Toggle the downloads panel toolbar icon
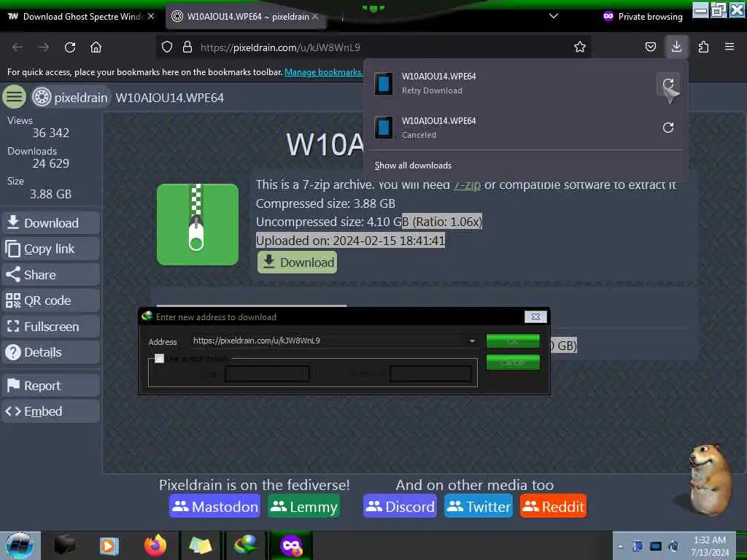Viewport: 747px width, 560px height. [x=676, y=47]
